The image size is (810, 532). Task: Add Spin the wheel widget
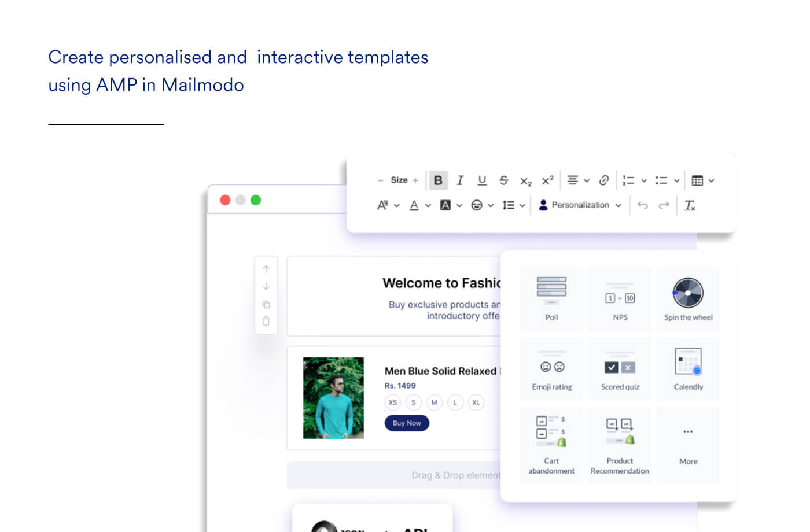688,299
